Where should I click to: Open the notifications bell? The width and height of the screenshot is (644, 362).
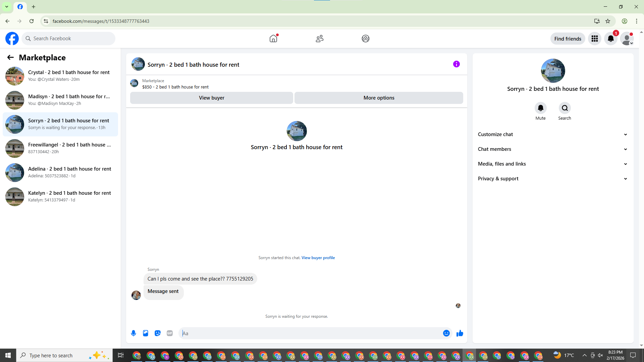(611, 39)
